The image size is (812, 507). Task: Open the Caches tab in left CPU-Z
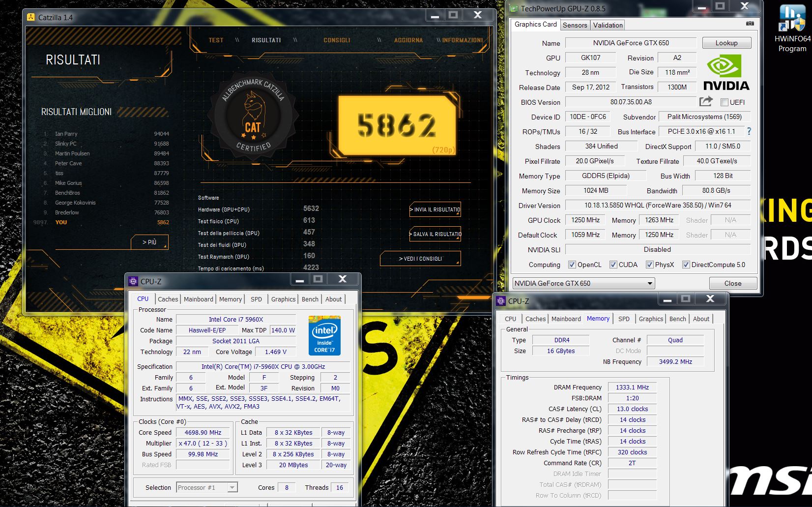point(168,299)
